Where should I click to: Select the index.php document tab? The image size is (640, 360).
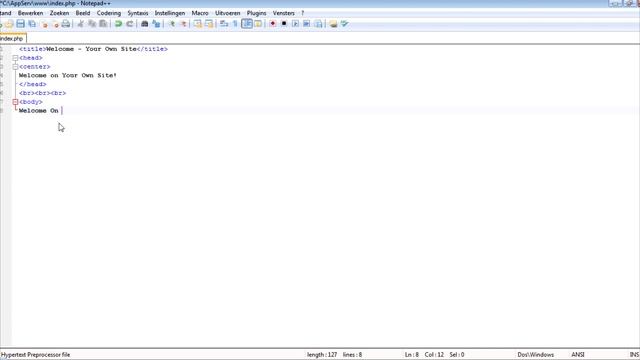(12, 38)
